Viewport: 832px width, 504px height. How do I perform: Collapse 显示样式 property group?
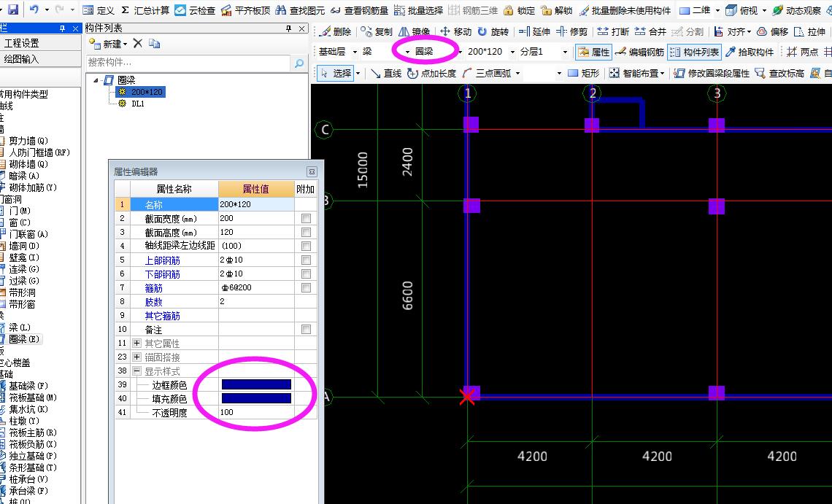tap(136, 371)
